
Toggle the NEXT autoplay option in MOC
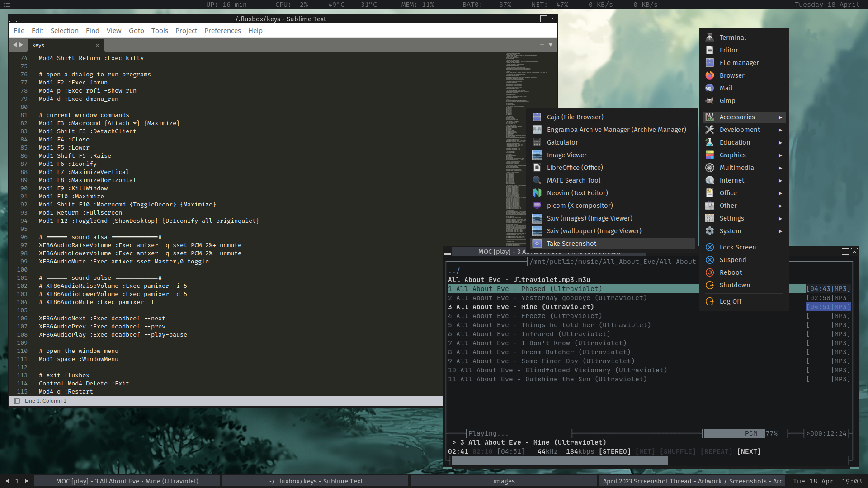pos(749,451)
